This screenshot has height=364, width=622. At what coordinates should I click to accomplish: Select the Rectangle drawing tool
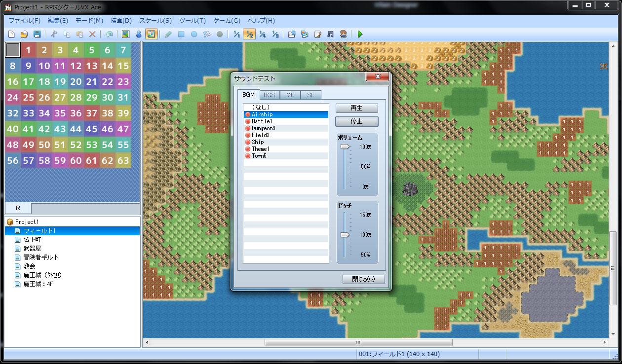pyautogui.click(x=181, y=35)
